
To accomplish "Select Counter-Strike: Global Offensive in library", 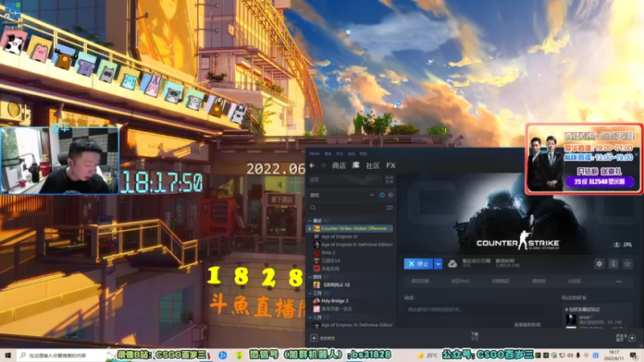I will point(350,228).
